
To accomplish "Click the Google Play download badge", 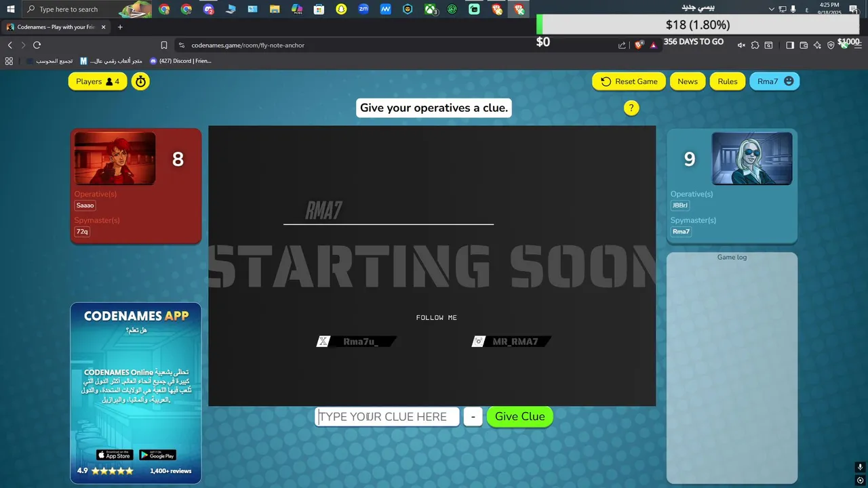I will [x=157, y=455].
